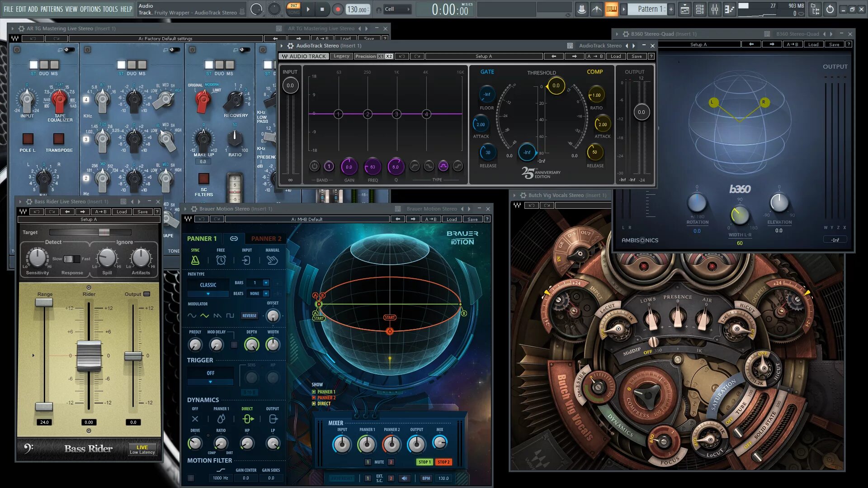Open the Piano roll from the toolbar

click(x=729, y=9)
